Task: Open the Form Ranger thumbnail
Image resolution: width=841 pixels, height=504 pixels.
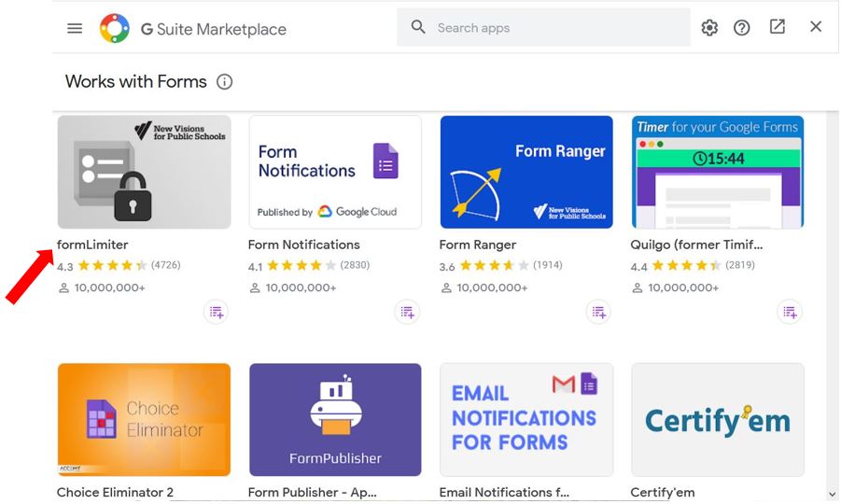Action: [x=526, y=172]
